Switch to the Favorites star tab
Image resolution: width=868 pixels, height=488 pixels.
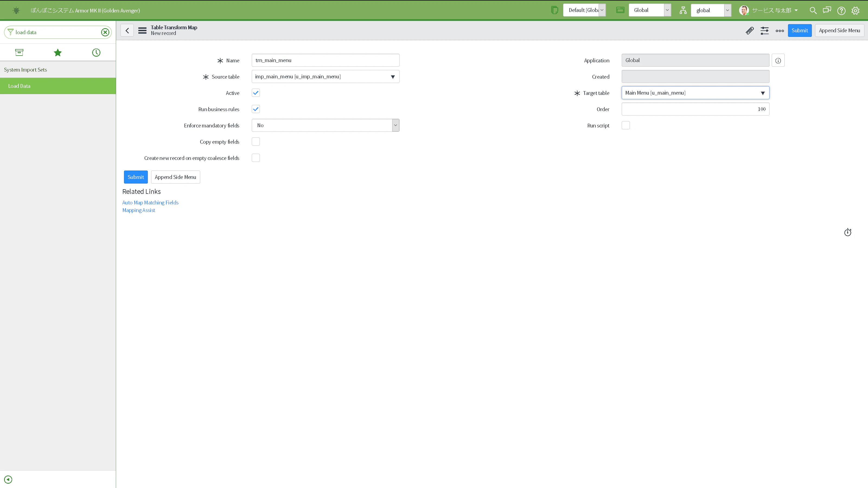[x=58, y=53]
